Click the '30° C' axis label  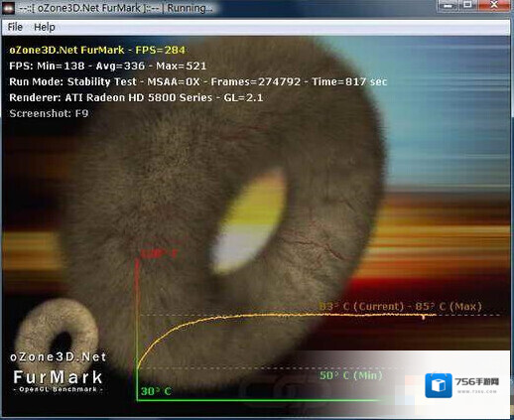(x=156, y=391)
